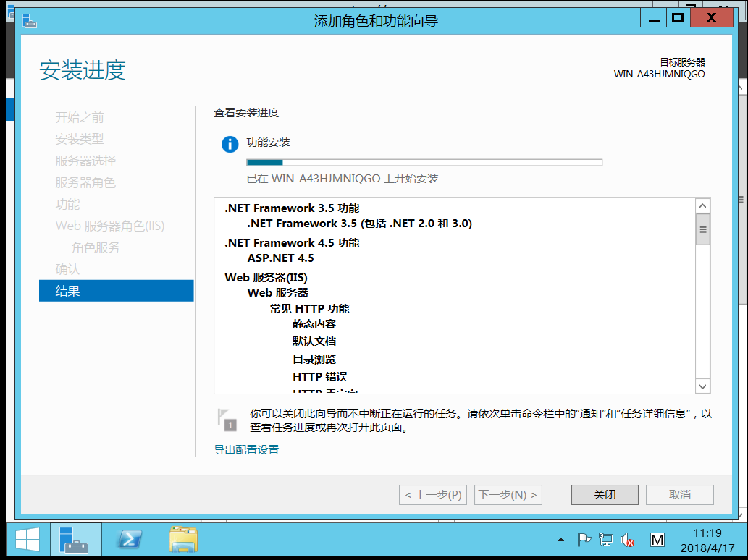Click the .NET Framework 3.5 功能 entry
The image size is (748, 560).
tap(292, 208)
